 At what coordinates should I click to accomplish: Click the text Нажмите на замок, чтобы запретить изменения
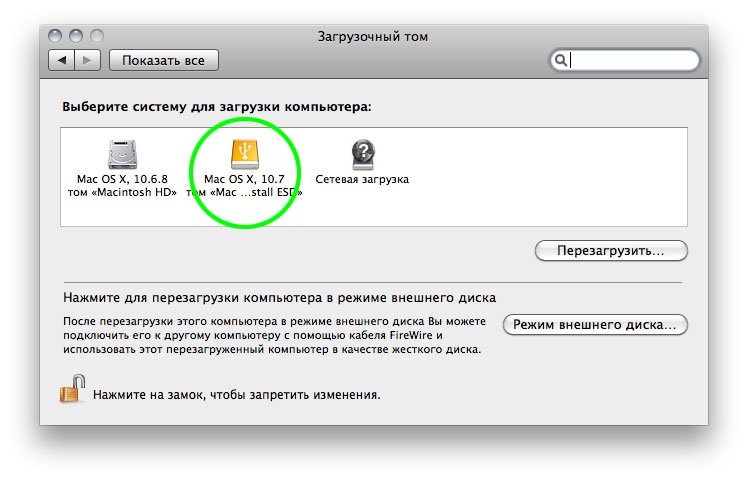click(x=236, y=395)
